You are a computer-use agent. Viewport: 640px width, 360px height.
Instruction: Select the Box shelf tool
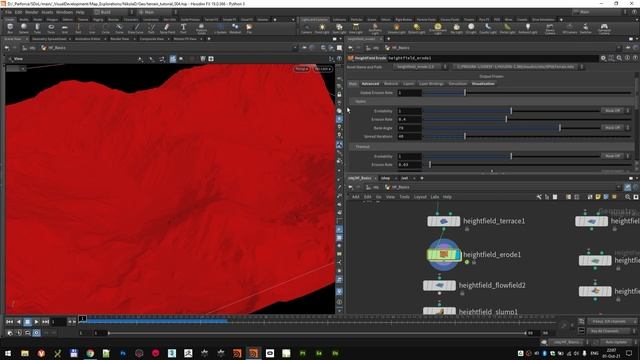10,28
